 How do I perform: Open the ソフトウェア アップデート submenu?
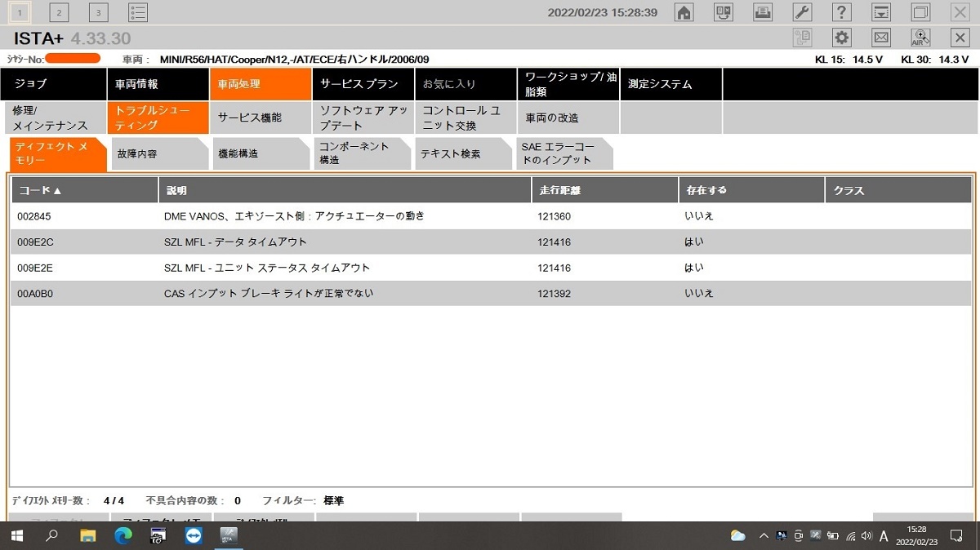363,118
